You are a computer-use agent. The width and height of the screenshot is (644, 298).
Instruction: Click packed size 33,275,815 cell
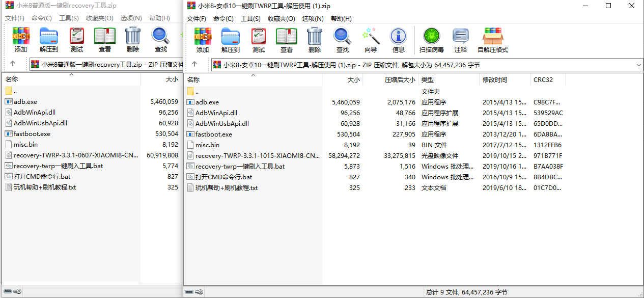point(400,156)
